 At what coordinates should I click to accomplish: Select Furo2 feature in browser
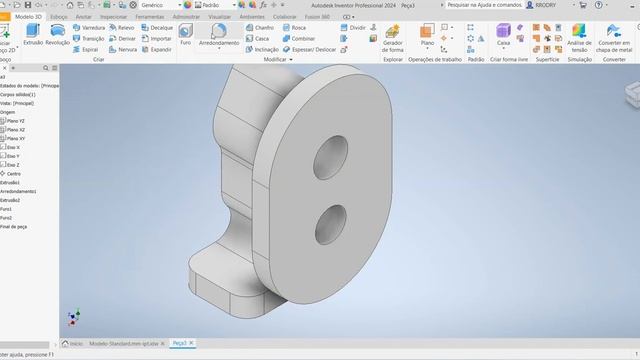coord(6,218)
